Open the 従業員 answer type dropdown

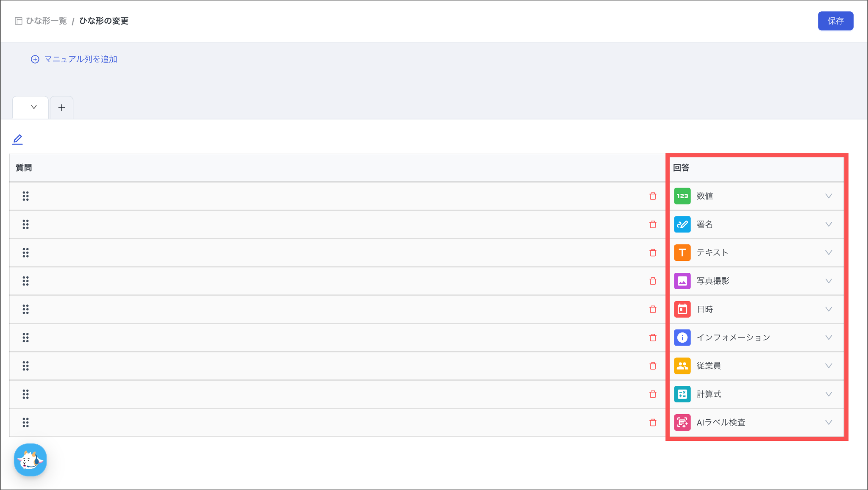pos(828,366)
